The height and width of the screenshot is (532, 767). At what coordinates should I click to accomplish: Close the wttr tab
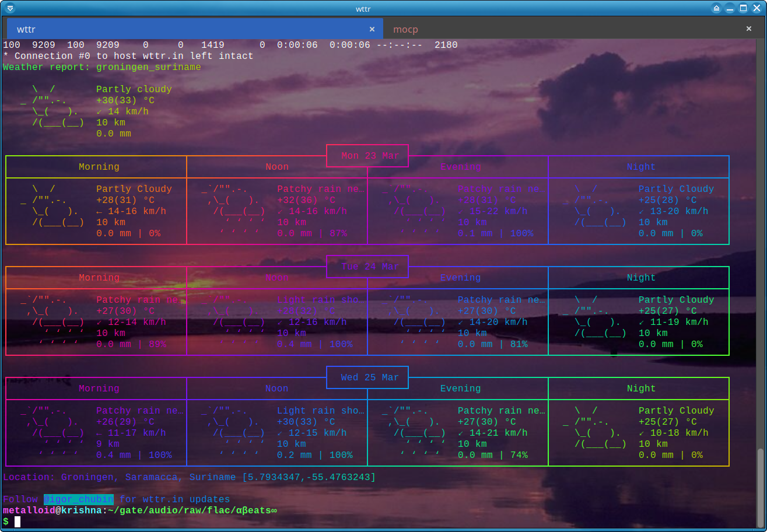[372, 29]
